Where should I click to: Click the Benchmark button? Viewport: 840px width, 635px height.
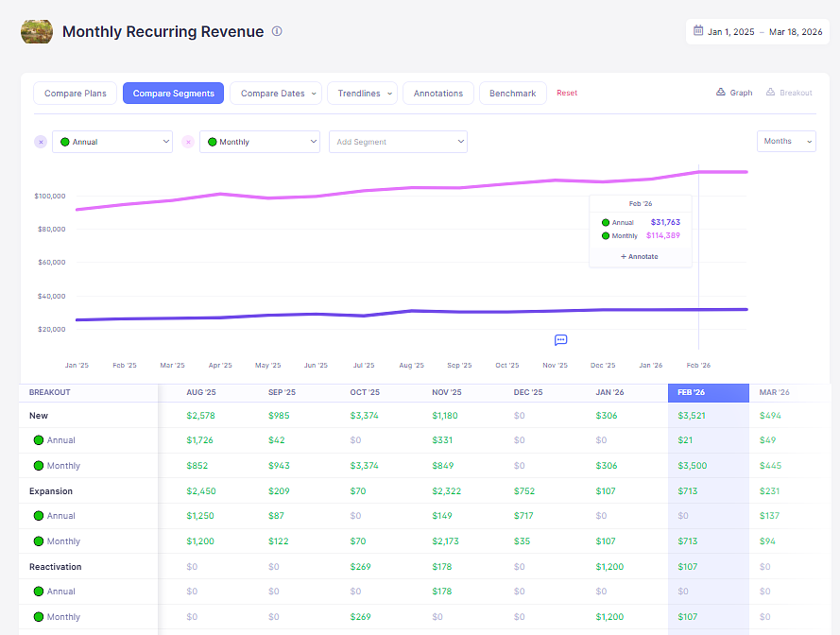[x=512, y=94]
